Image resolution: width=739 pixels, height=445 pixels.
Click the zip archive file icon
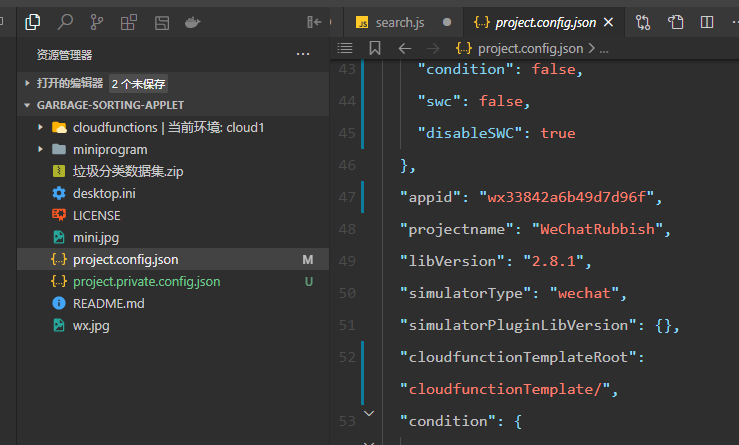point(59,171)
